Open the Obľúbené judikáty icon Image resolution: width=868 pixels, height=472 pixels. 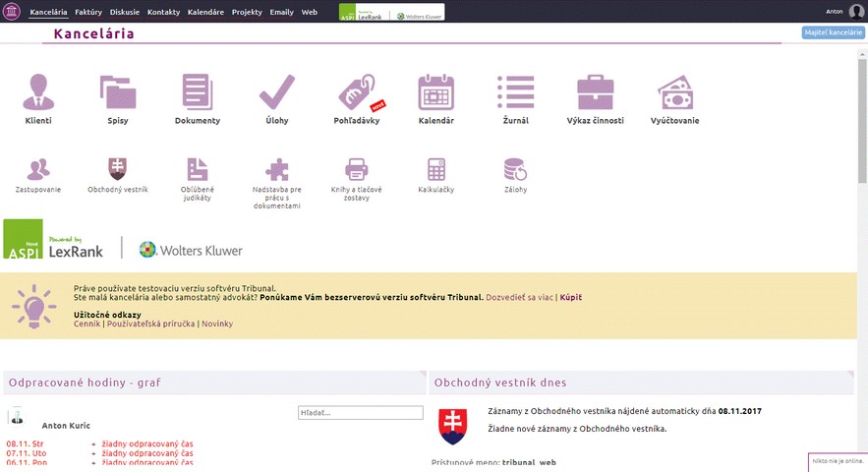197,169
